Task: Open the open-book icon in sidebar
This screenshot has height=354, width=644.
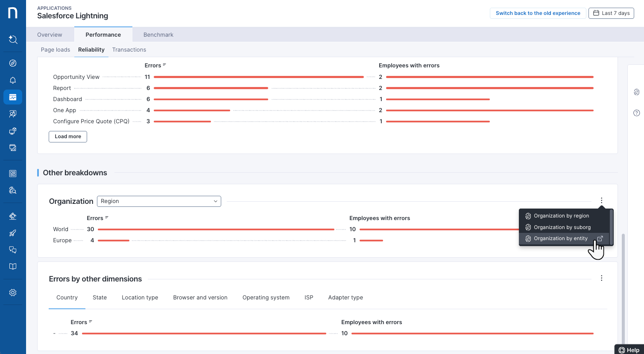Action: 13,267
